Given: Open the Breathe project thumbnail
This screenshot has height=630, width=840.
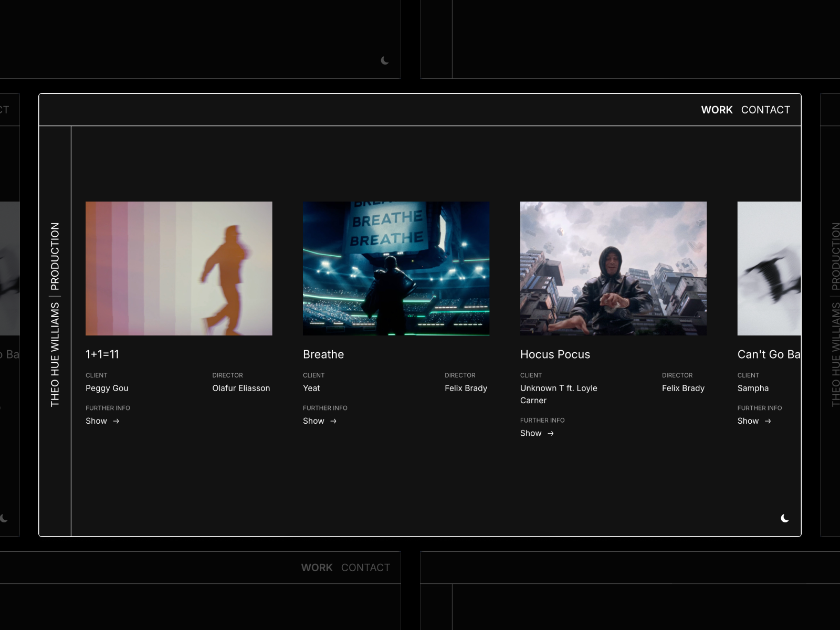Looking at the screenshot, I should (396, 268).
